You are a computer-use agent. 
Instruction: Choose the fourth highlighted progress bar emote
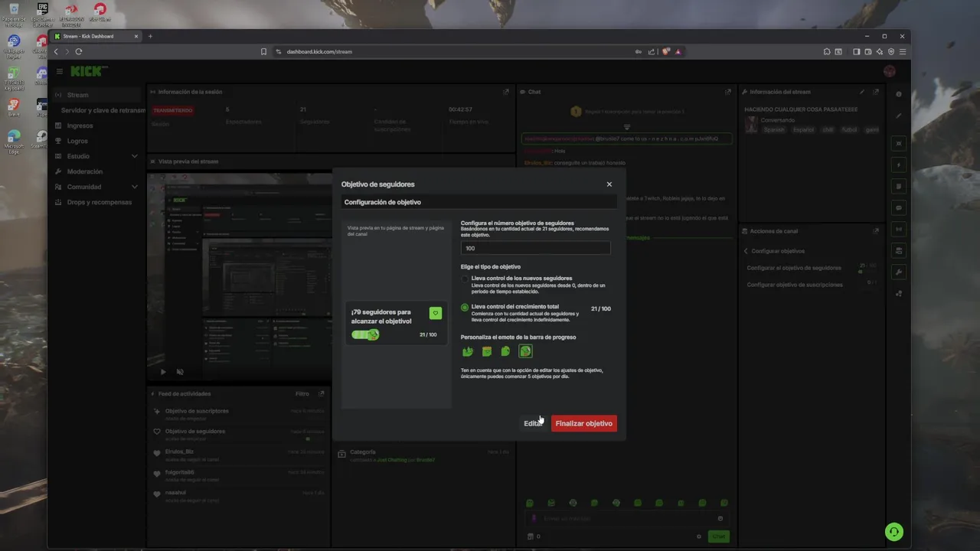[525, 351]
